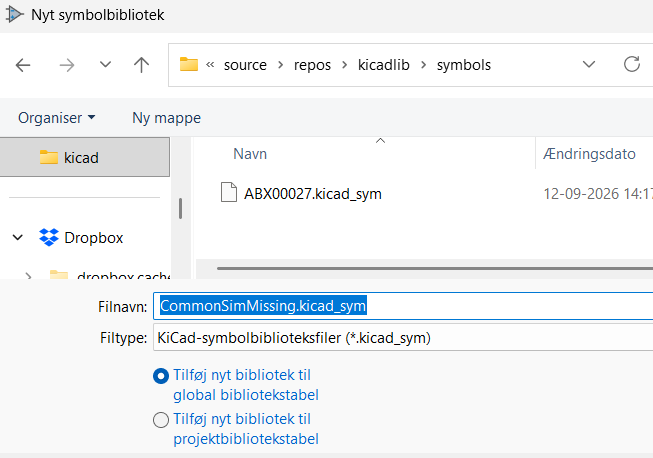This screenshot has height=458, width=653.
Task: Create a folder with Ny mappe
Action: [x=166, y=118]
